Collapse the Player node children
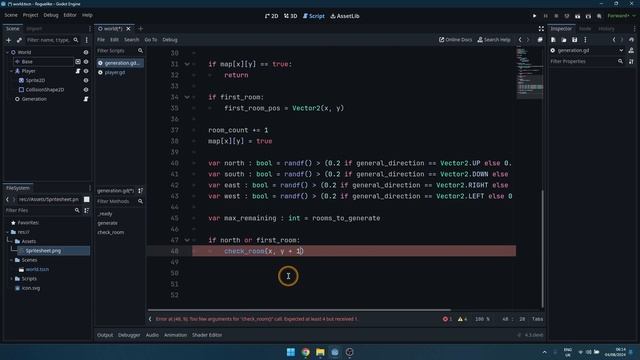Viewport: 640px width, 360px height. 11,71
